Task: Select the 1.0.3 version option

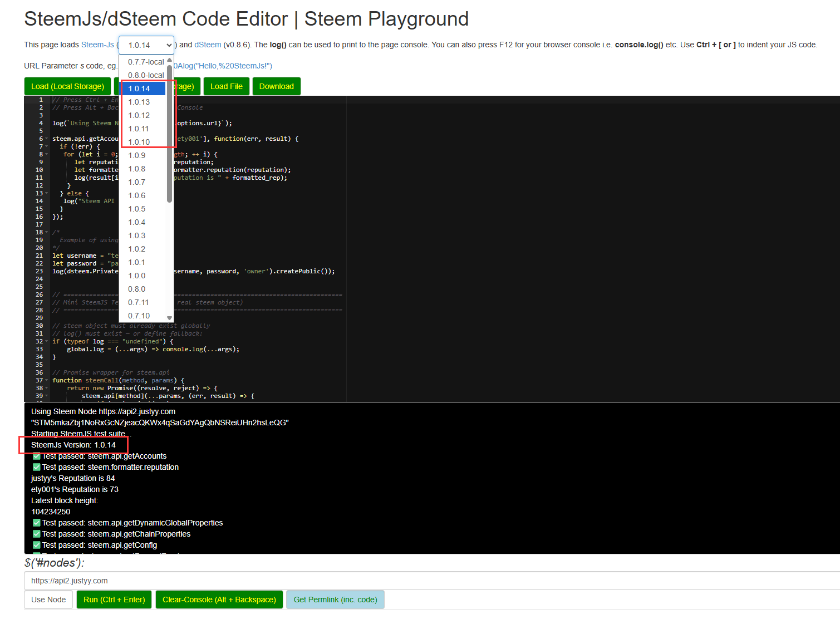Action: click(143, 235)
